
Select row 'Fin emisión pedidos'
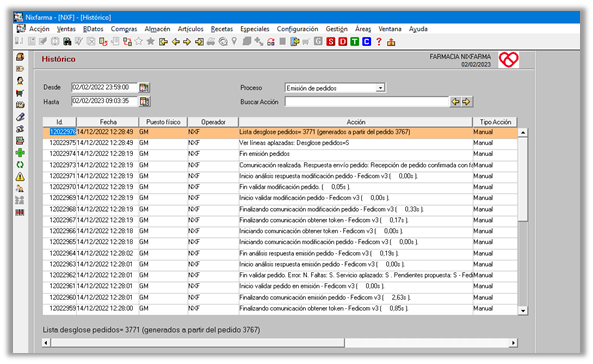point(280,154)
